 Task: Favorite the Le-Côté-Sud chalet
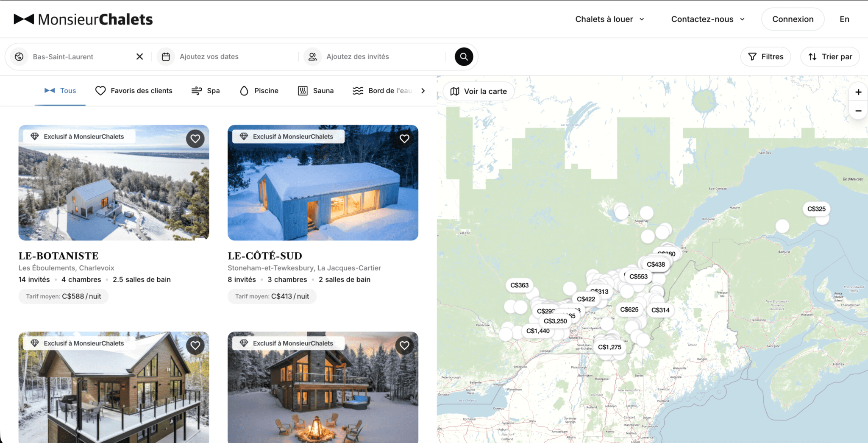pos(404,139)
